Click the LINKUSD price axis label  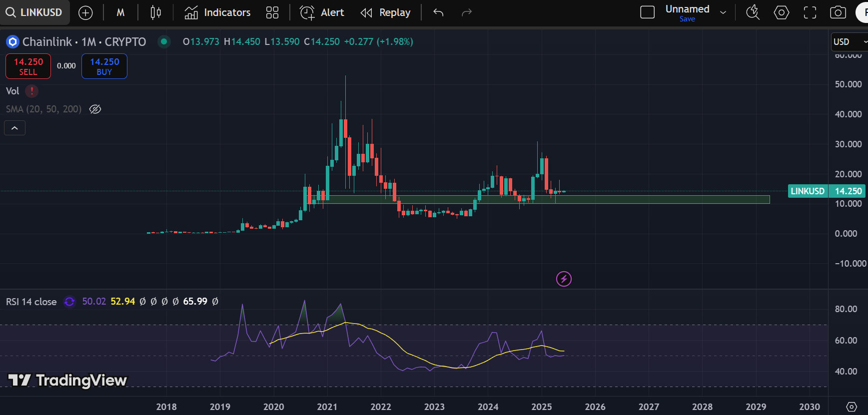[808, 191]
